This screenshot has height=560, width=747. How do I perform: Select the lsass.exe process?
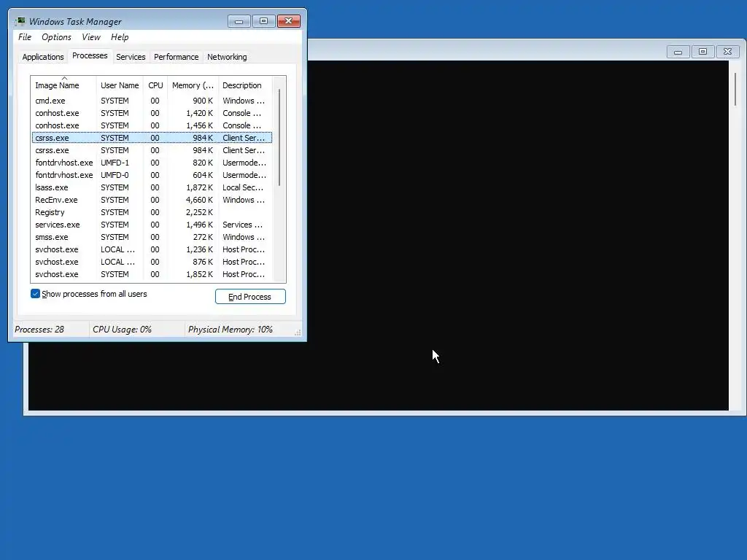pos(152,187)
